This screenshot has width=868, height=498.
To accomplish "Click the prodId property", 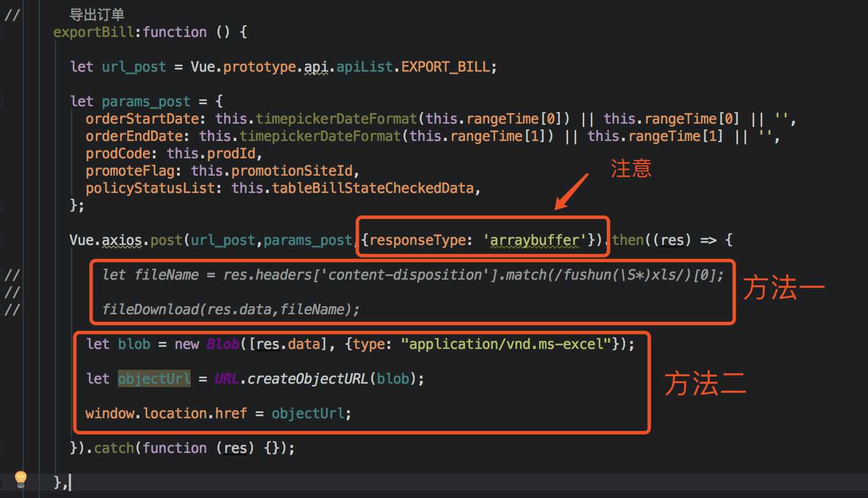I will point(231,154).
